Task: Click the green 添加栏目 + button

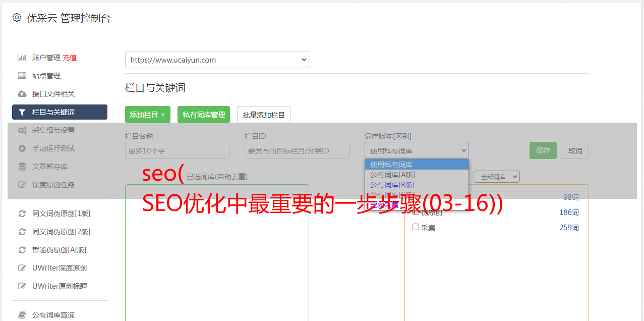Action: coord(148,115)
